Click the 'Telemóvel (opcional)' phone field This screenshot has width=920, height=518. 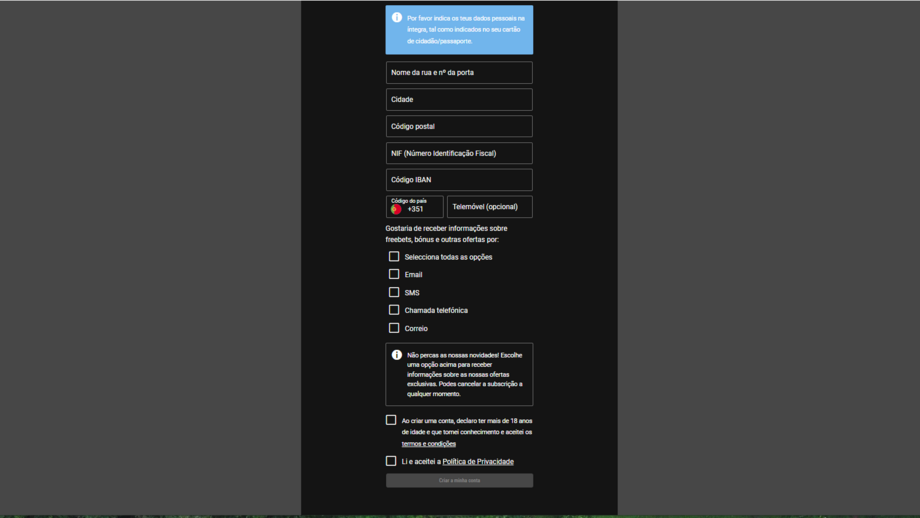tap(489, 207)
